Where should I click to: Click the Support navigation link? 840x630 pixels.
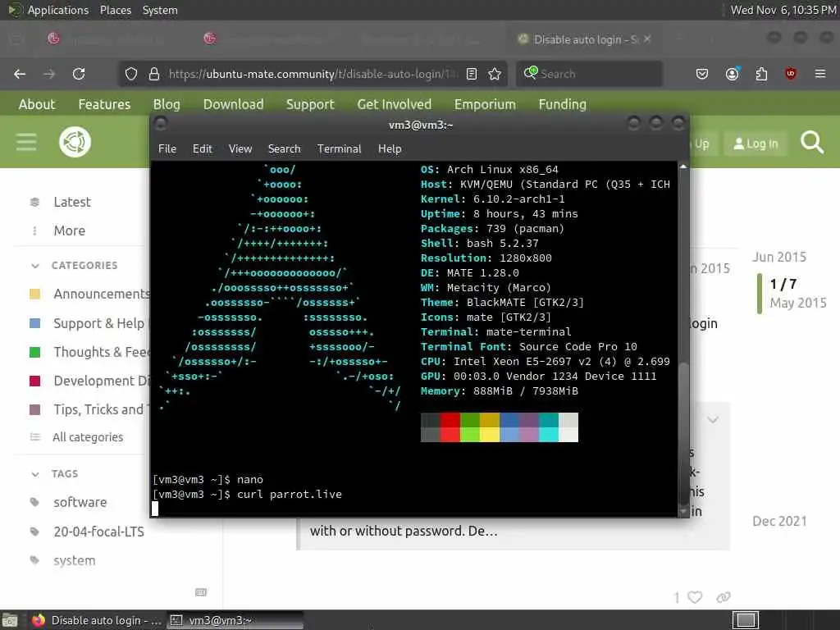point(310,104)
